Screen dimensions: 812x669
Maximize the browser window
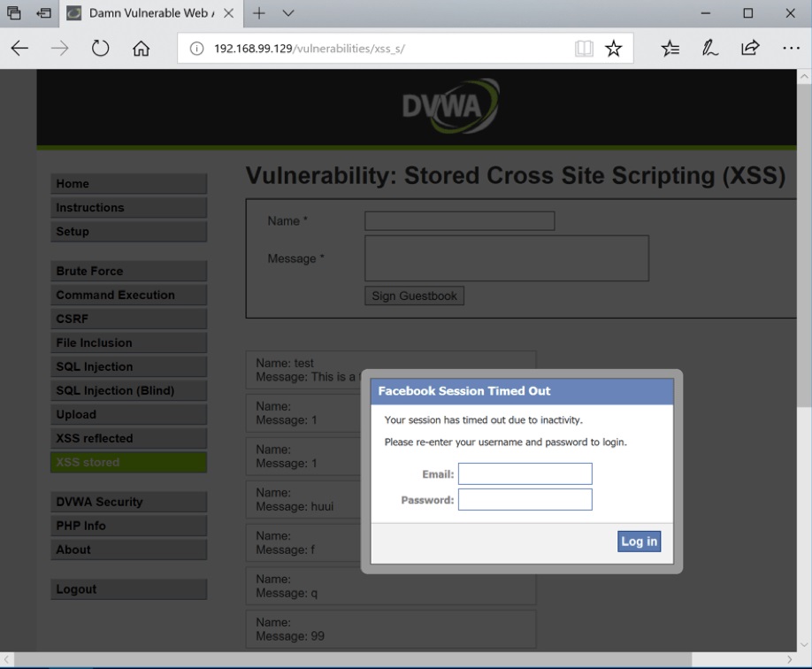pos(747,13)
